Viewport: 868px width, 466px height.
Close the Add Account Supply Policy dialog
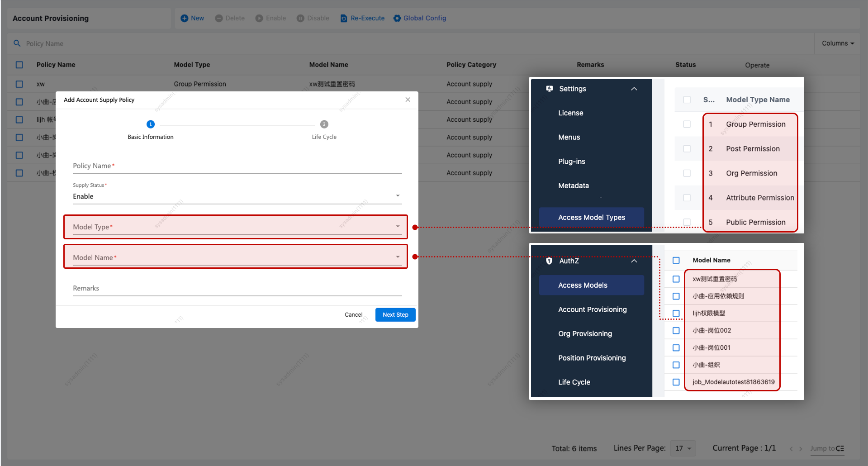(x=408, y=100)
